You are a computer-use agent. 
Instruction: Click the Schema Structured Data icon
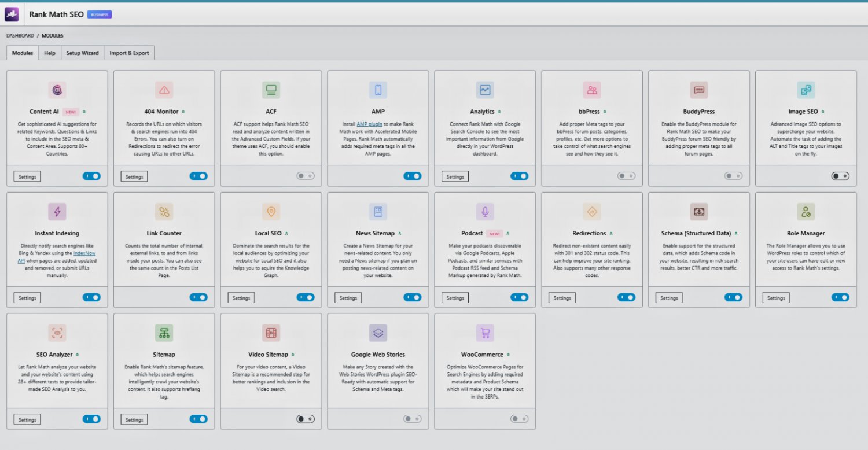click(699, 212)
